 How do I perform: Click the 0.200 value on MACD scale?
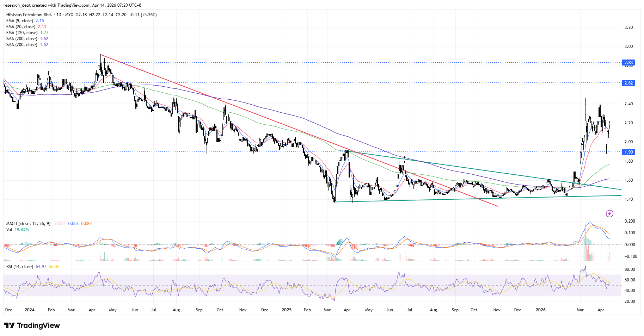[x=630, y=221]
